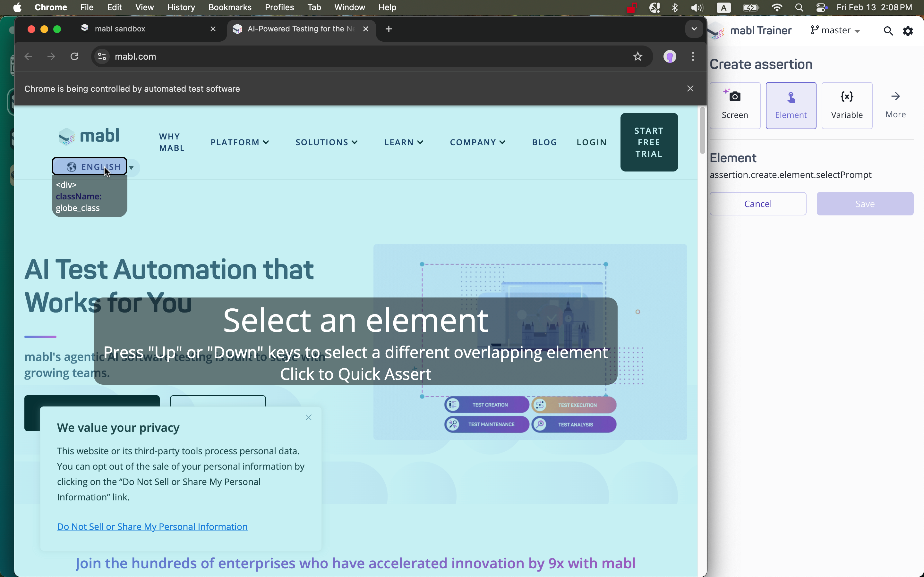The image size is (924, 577).
Task: Select the Element assertion type
Action: click(791, 105)
